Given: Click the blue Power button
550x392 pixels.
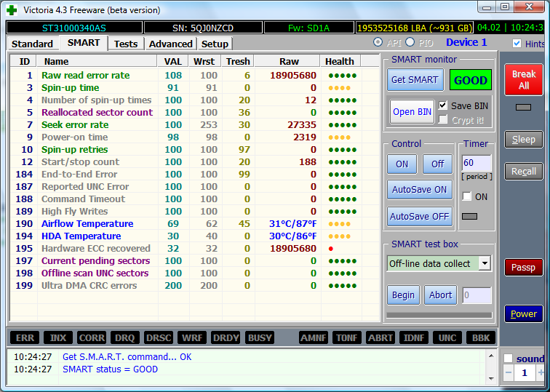Looking at the screenshot, I should pos(524,313).
